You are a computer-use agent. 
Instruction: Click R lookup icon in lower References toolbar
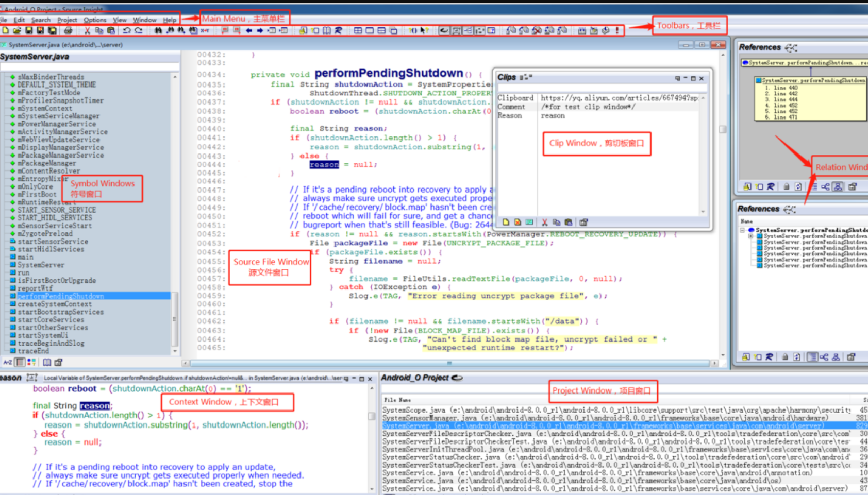[769, 356]
